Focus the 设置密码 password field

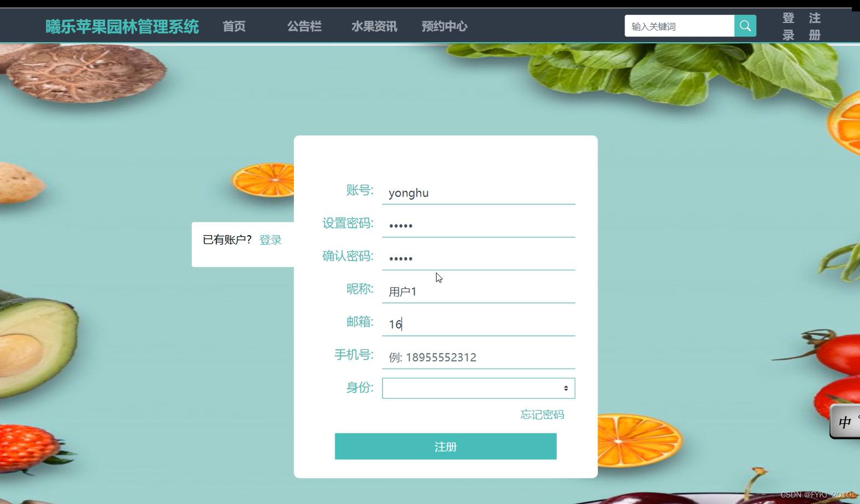(x=479, y=226)
